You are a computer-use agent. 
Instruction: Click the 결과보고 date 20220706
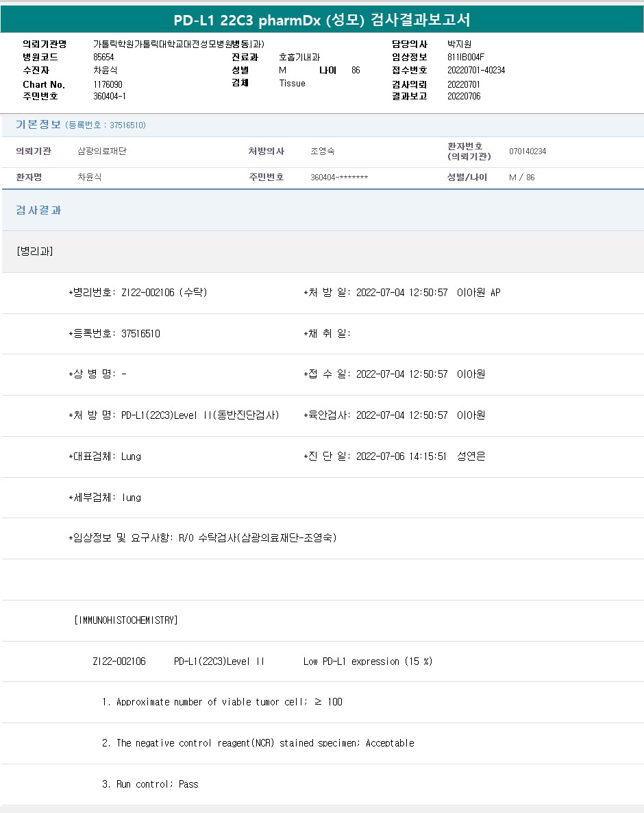[x=464, y=97]
